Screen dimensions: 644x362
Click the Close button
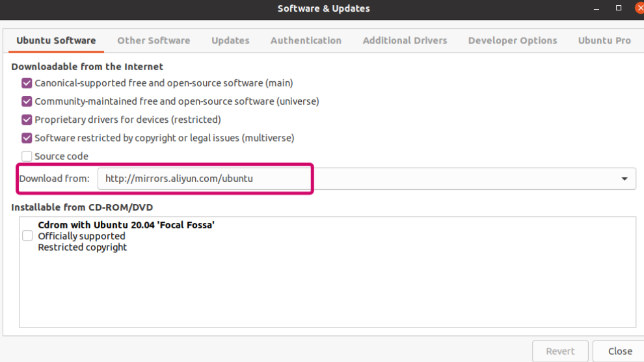coord(620,352)
